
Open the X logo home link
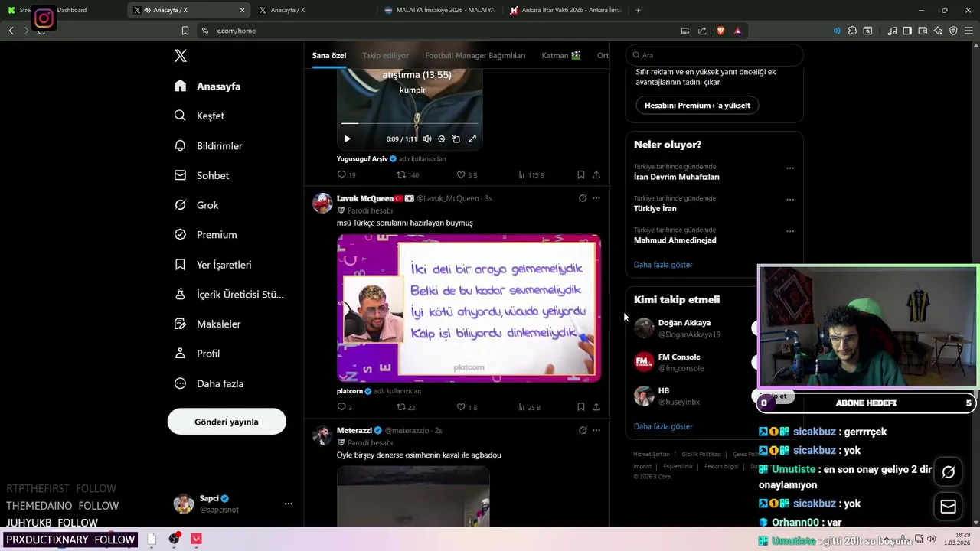pyautogui.click(x=180, y=56)
